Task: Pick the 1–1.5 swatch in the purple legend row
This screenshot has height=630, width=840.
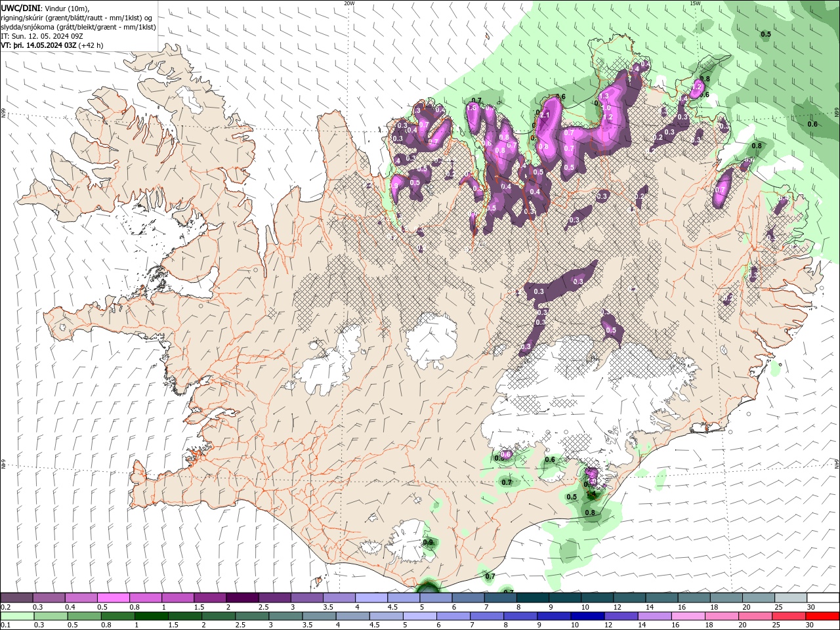Action: pos(177,598)
